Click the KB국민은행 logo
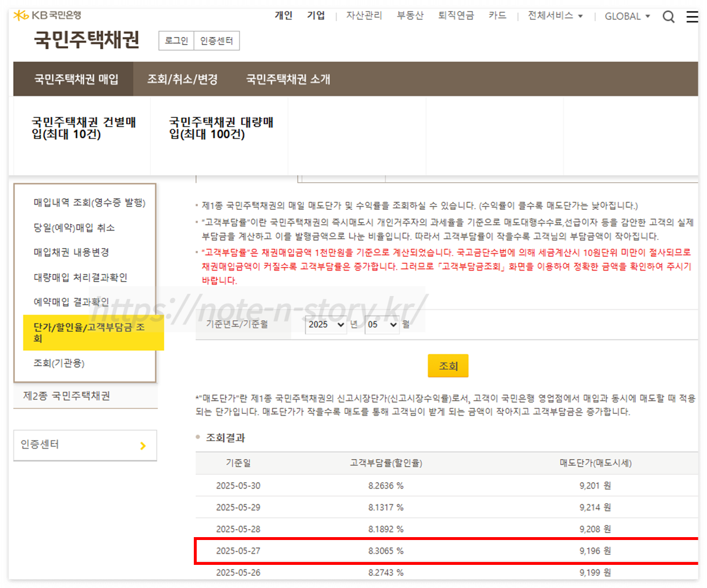 (x=47, y=15)
